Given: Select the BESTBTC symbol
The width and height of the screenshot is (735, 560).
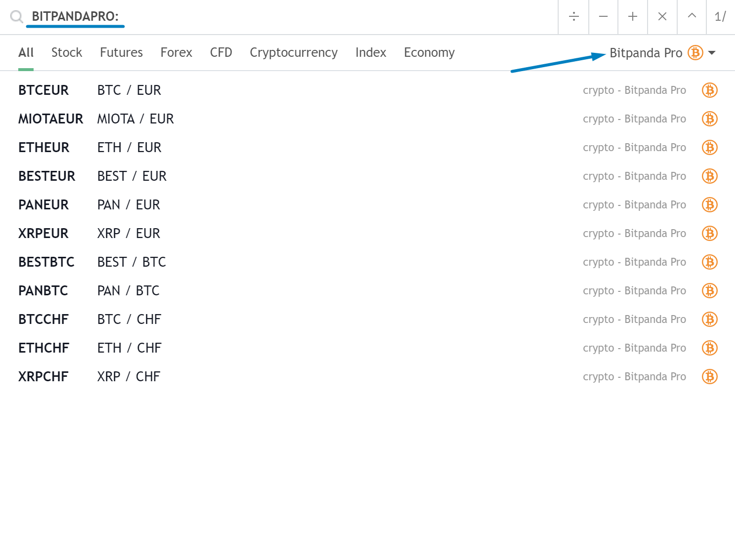Looking at the screenshot, I should (46, 262).
